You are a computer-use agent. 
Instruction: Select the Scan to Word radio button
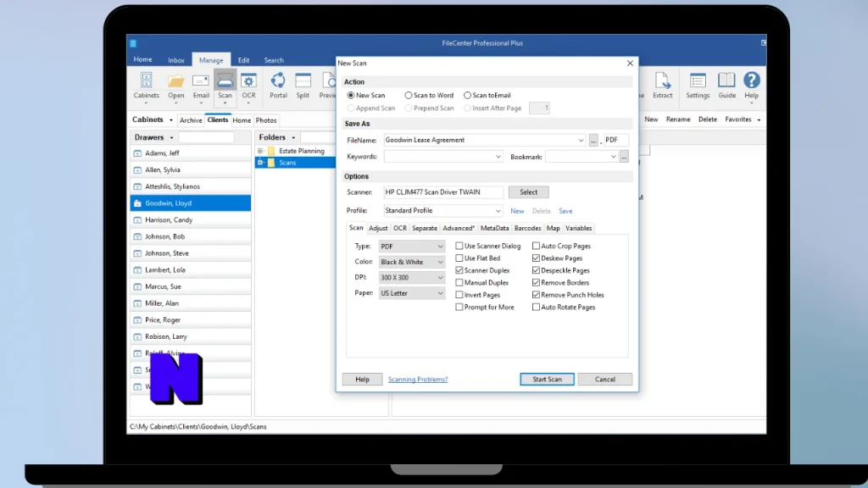[x=409, y=95]
